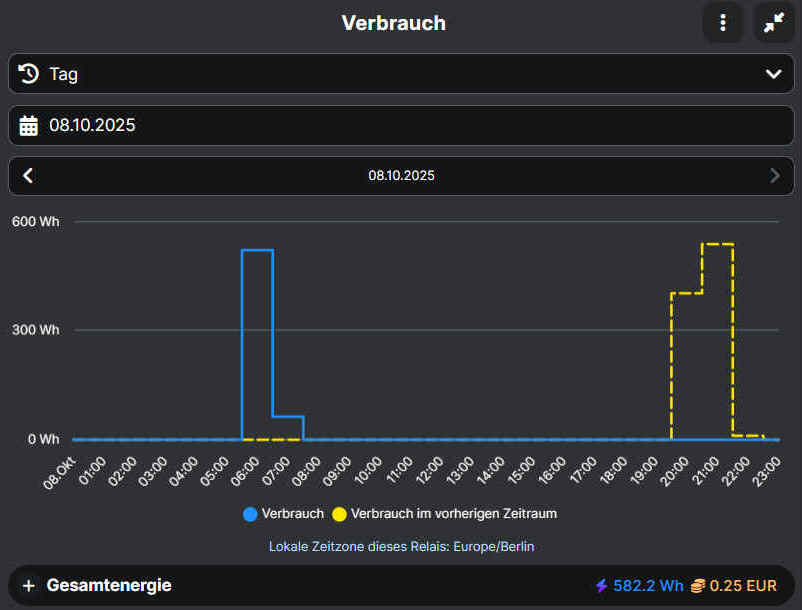
Task: Collapse the Verbrauch panel with arrows icon
Action: click(x=773, y=23)
